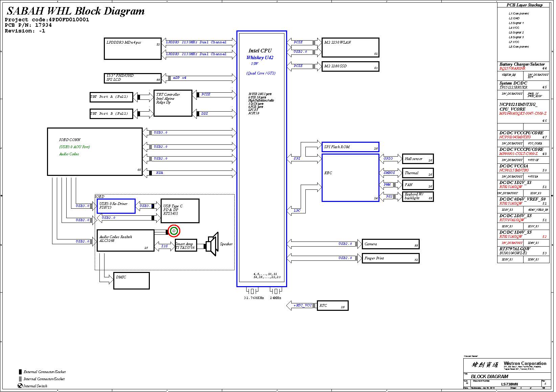The width and height of the screenshot is (556, 392).
Task: Click the Battery Charger/Selector heading
Action: pos(522,64)
